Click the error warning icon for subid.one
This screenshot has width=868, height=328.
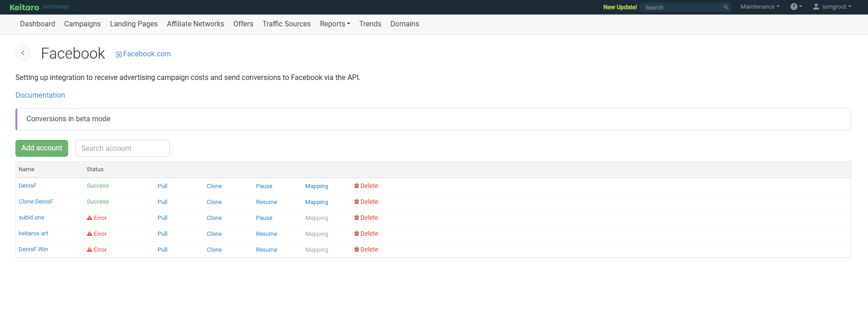(89, 218)
